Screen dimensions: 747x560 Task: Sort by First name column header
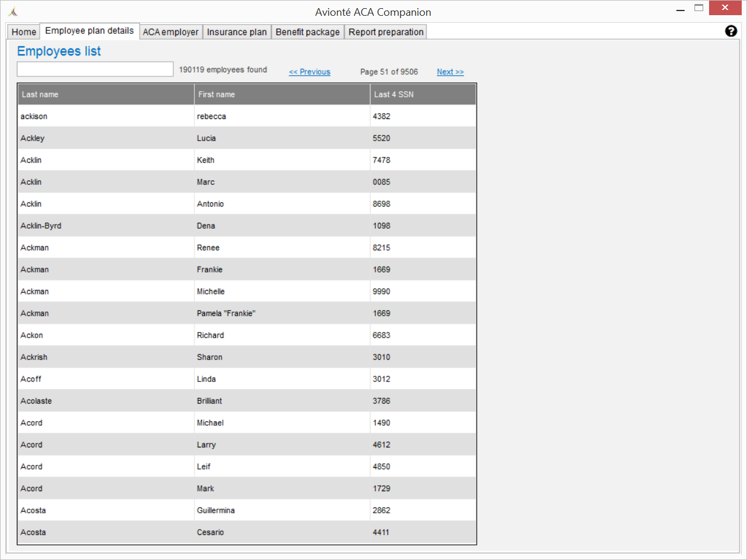point(282,94)
